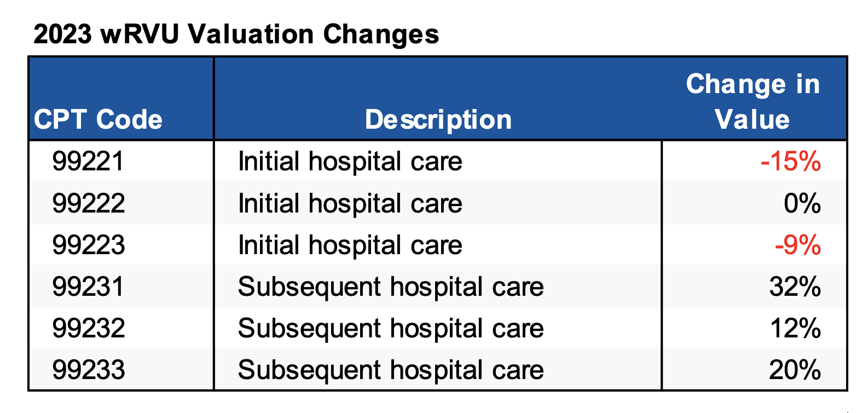Select the CPT code 99233 cell
Image resolution: width=868 pixels, height=413 pixels.
click(x=88, y=370)
